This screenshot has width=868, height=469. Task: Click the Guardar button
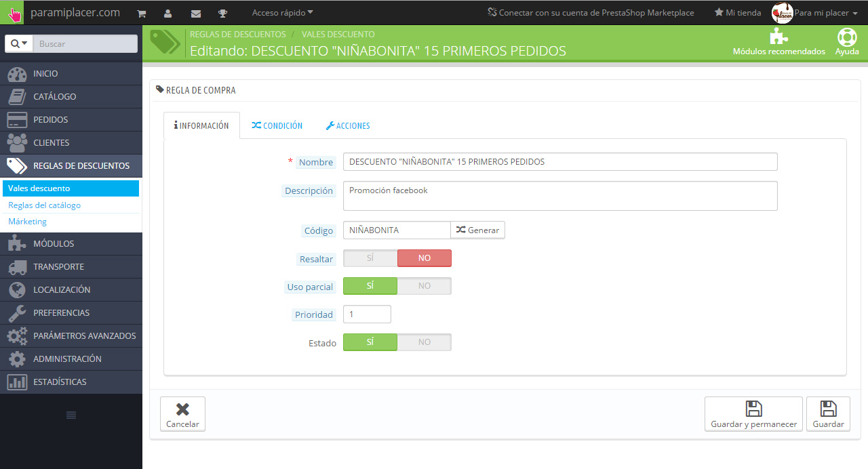828,414
